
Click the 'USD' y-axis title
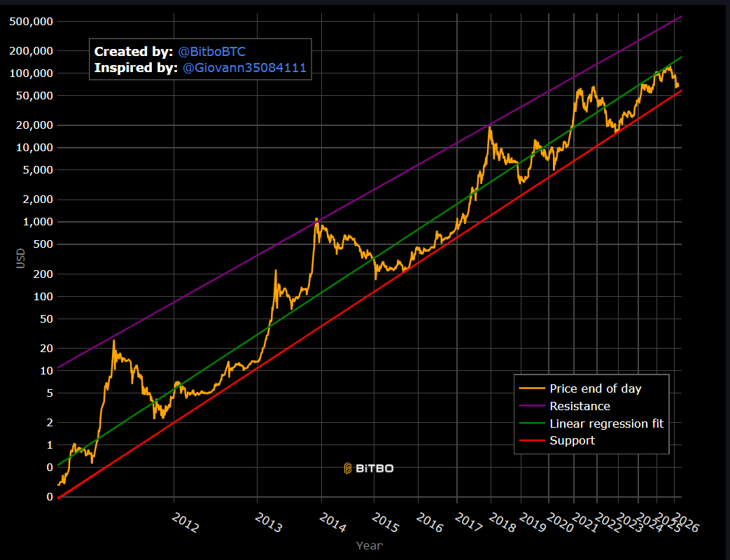(x=21, y=258)
